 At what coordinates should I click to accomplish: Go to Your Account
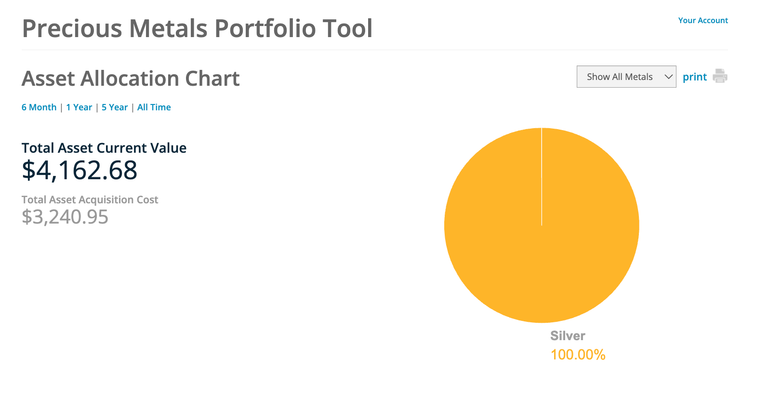pos(703,20)
